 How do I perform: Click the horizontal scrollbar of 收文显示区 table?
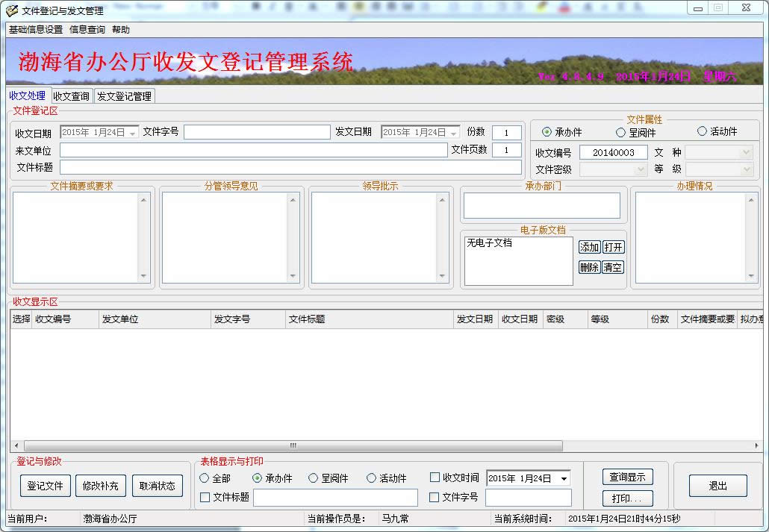tap(293, 445)
